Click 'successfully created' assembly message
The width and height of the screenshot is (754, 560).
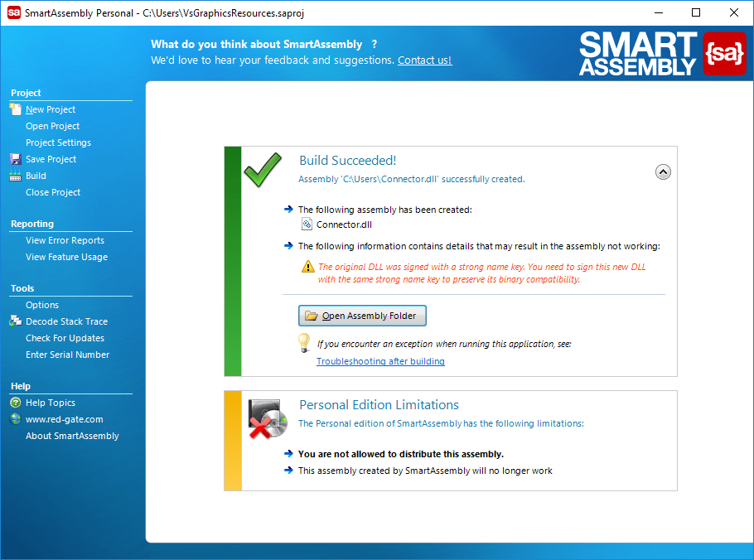pos(412,179)
